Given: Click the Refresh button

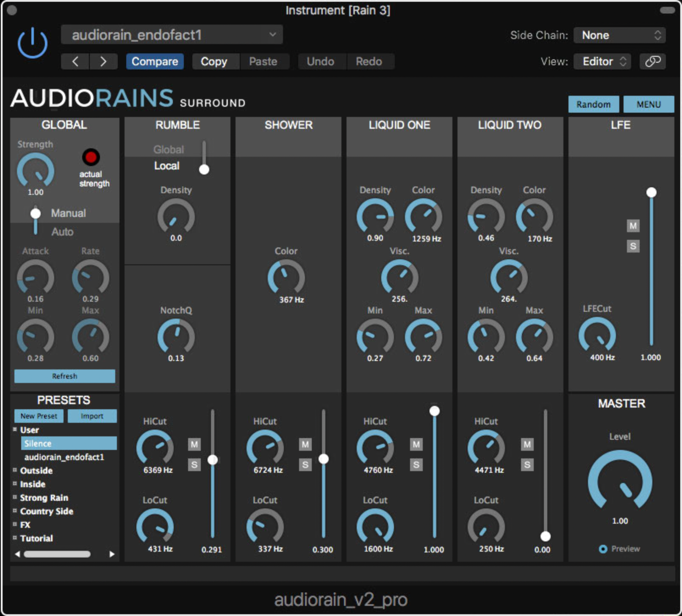Looking at the screenshot, I should click(x=65, y=376).
